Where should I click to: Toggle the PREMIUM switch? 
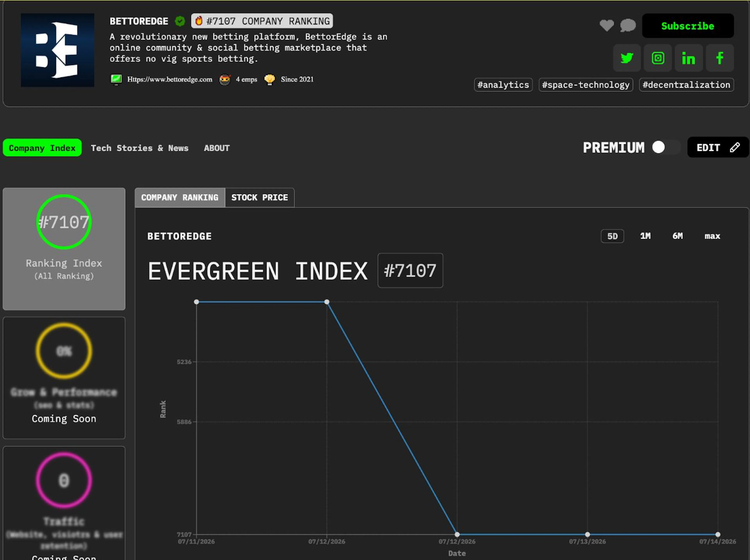[666, 147]
